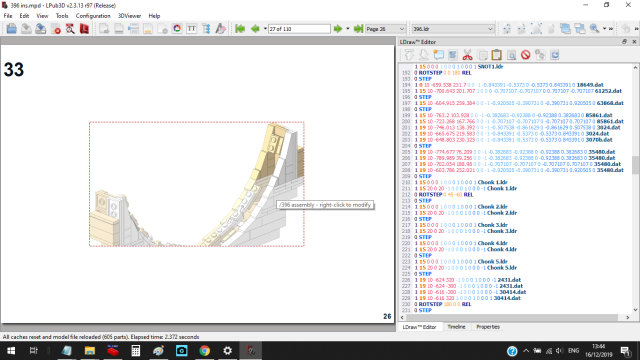Click the comment bubble icon in the LDraw Editor
Viewport: 640px width, 360px height.
point(438,55)
